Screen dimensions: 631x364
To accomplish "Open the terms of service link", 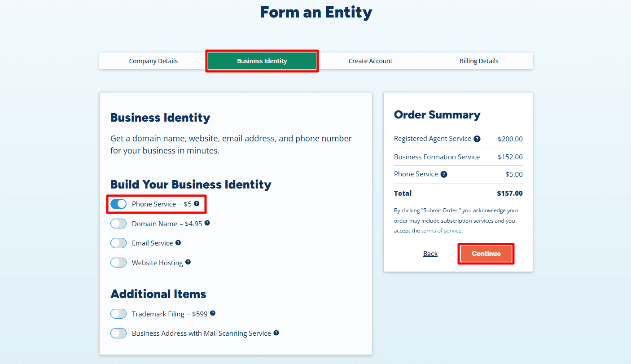I will coord(441,230).
